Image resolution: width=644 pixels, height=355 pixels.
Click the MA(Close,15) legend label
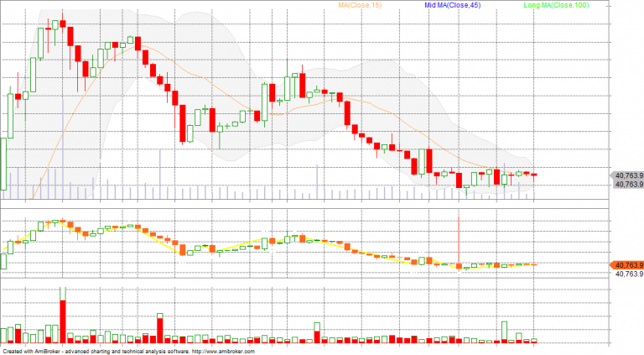point(360,5)
